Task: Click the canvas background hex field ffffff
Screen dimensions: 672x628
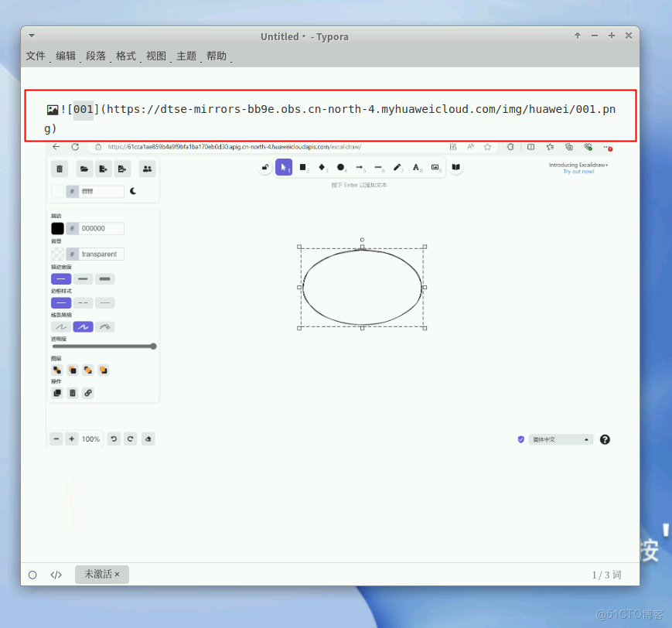Action: tap(101, 192)
